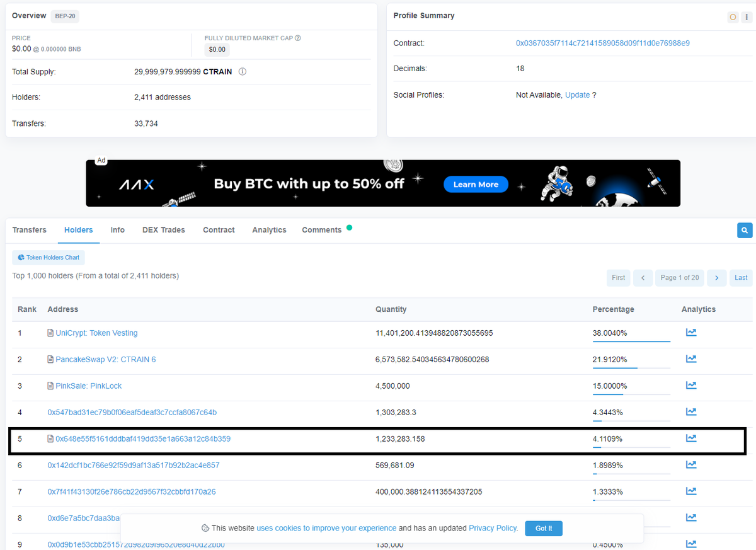Click Update to add social profiles
756x550 pixels.
[x=577, y=95]
